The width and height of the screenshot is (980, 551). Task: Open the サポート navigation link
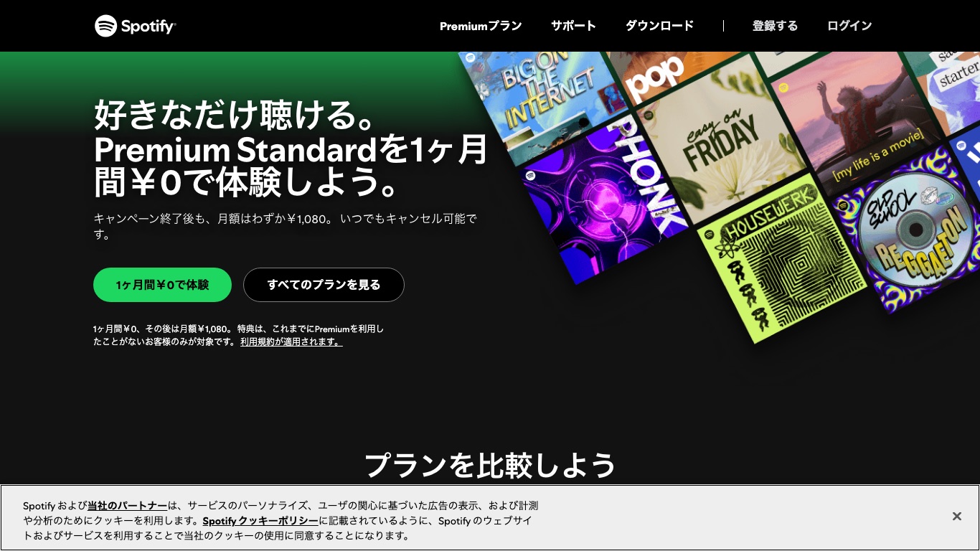573,26
